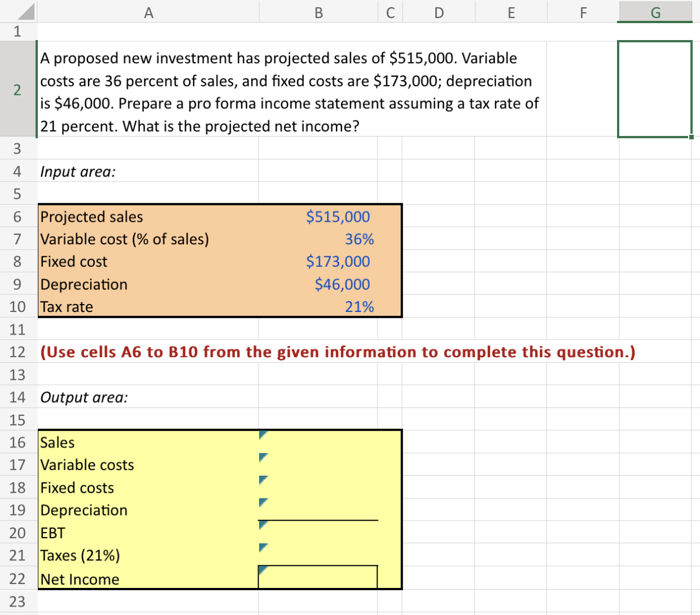
Task: Click the 'Tax rate' label
Action: pyautogui.click(x=67, y=307)
